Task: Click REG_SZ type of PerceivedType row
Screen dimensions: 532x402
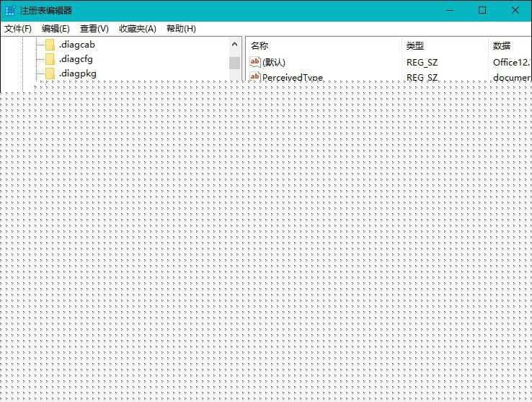Action: point(422,78)
